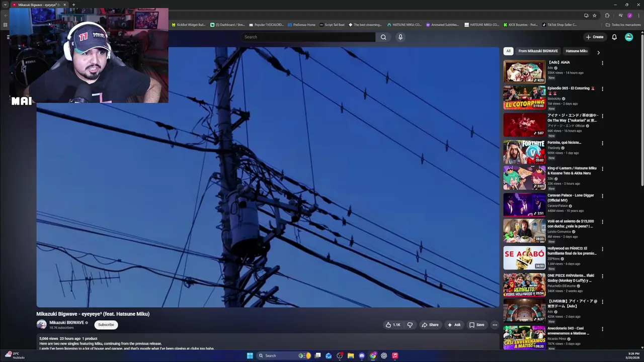Open ONE PIECE #AlVolante video title
This screenshot has width=644, height=362.
coord(571,278)
